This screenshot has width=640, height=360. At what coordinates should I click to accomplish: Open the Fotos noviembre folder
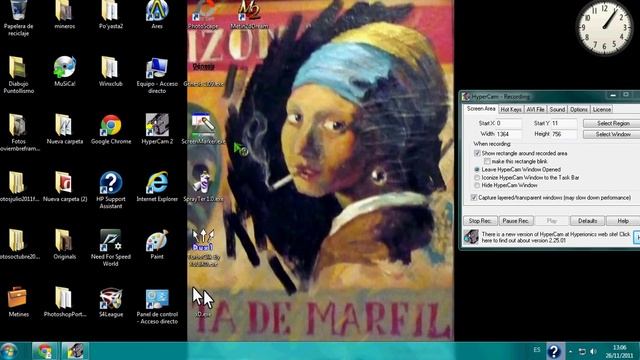click(18, 133)
